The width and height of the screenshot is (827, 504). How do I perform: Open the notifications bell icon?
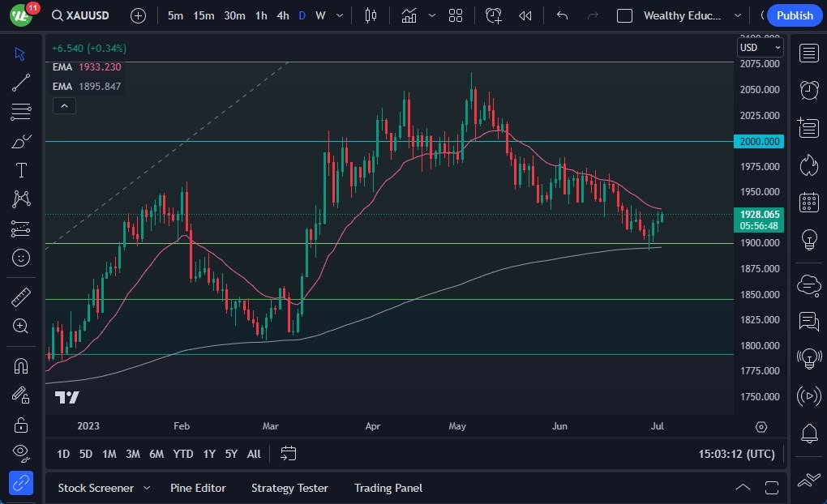[808, 433]
